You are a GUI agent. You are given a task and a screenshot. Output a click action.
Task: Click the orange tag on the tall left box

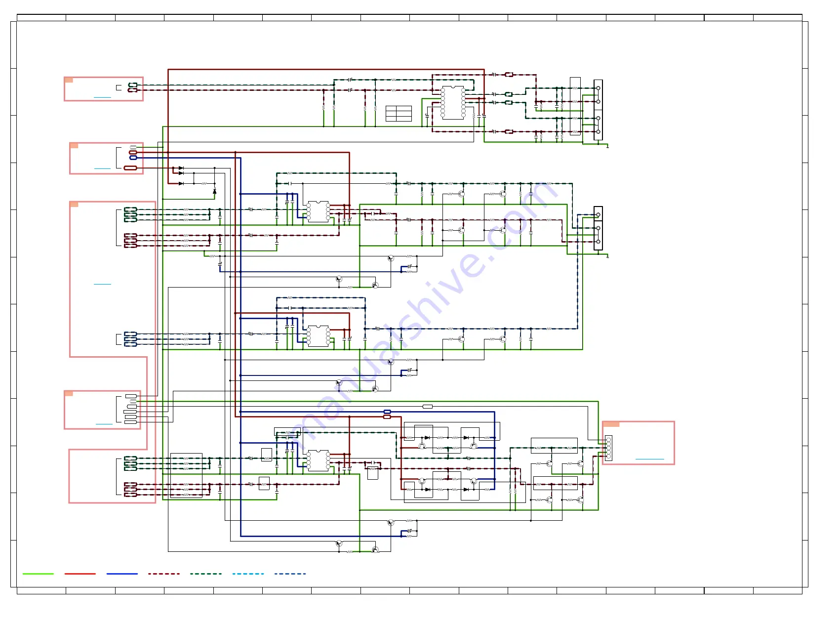point(74,204)
